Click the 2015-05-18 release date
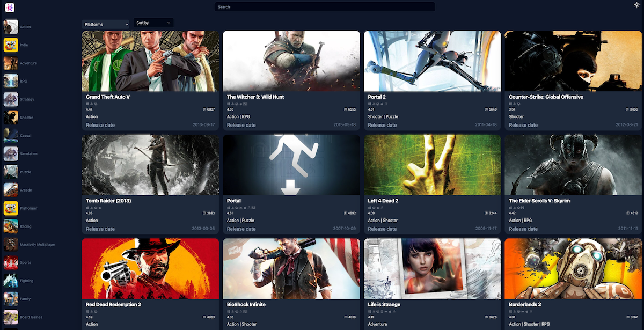644x330 pixels. pyautogui.click(x=345, y=125)
